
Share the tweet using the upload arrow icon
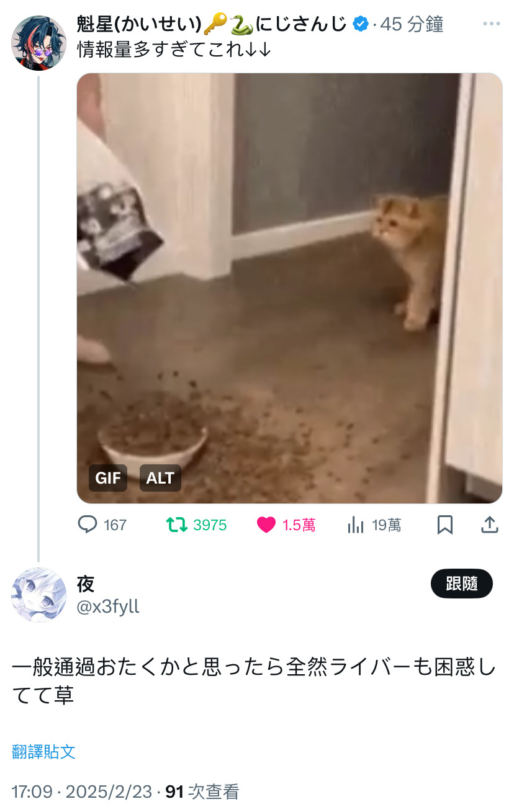490,525
